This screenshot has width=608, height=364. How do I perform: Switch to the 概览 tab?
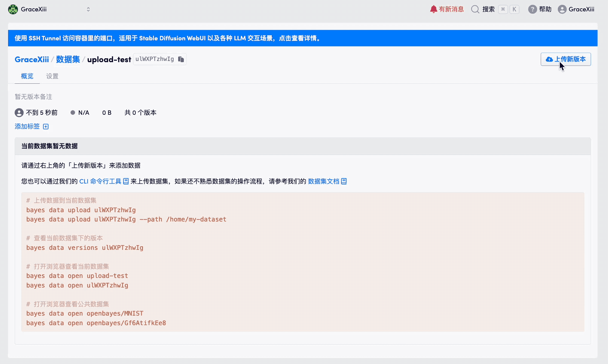tap(27, 76)
